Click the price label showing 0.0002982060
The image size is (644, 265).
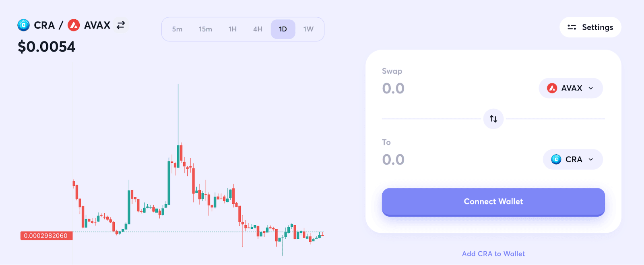point(45,236)
